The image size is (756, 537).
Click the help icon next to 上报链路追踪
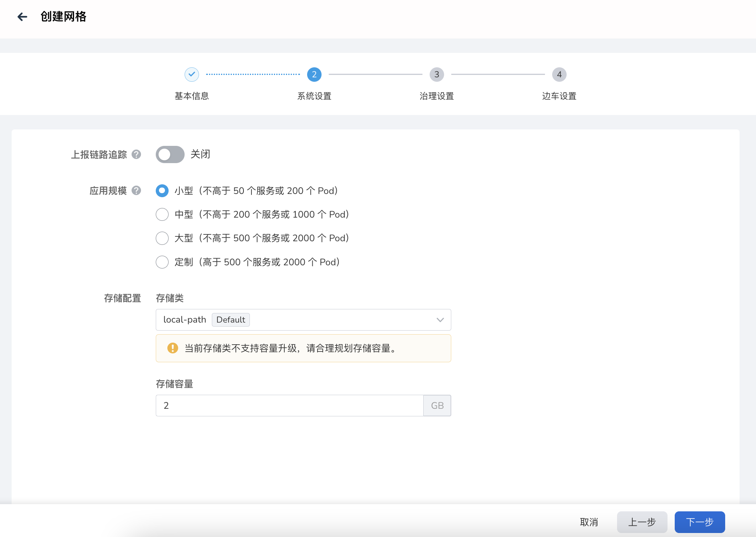(x=136, y=154)
